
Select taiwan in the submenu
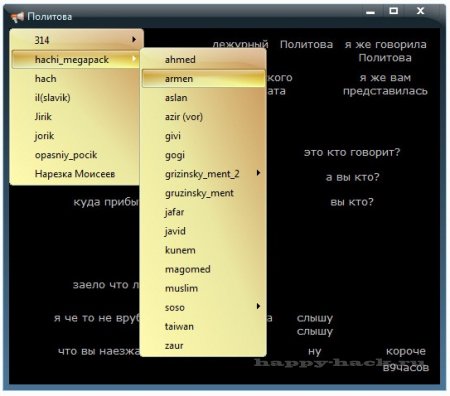[203, 326]
